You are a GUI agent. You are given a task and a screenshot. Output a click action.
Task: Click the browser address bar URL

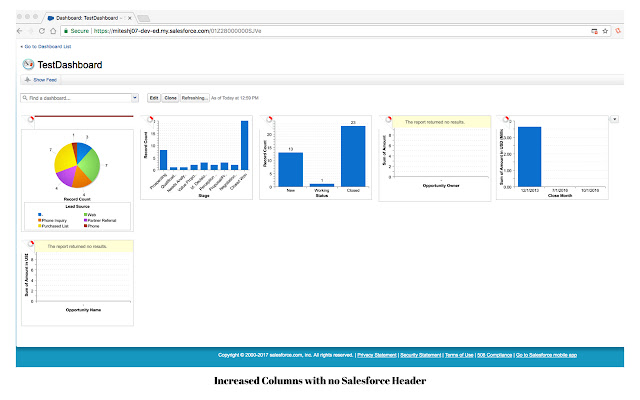(x=178, y=31)
